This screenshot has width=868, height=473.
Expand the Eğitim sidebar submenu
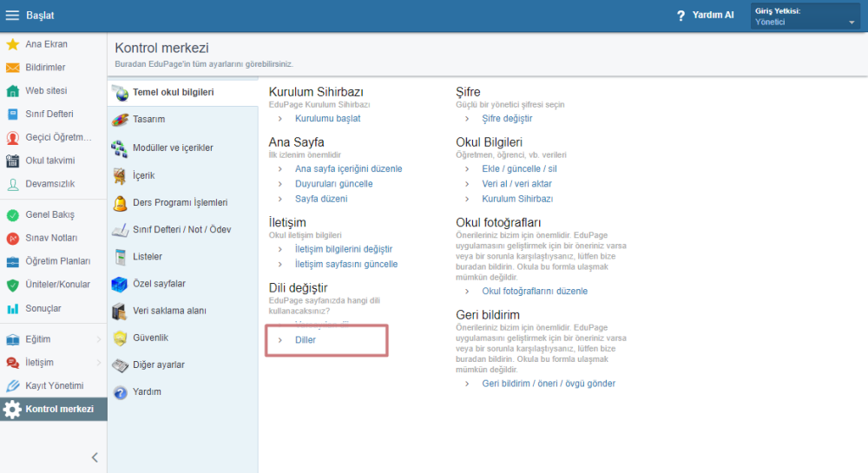pos(98,338)
